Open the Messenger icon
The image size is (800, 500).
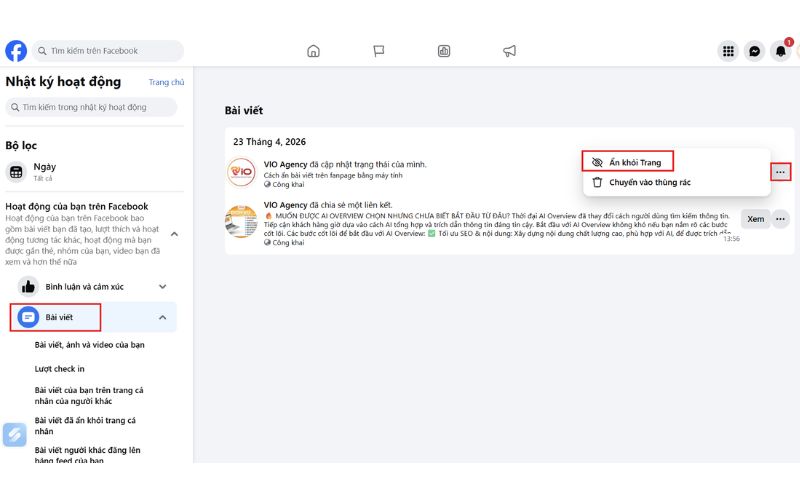tap(754, 51)
